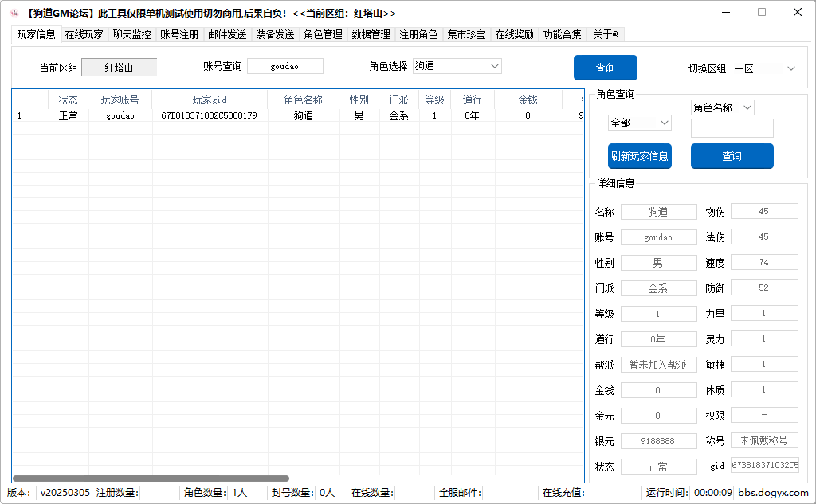Click the 银元 value field
This screenshot has width=816, height=504.
(x=658, y=440)
